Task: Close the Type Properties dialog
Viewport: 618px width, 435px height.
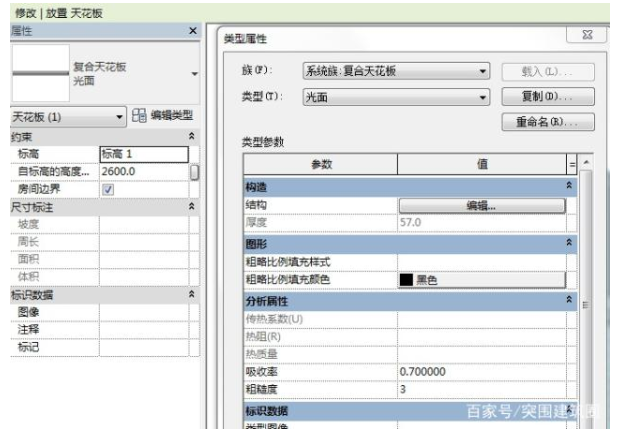Action: 586,35
